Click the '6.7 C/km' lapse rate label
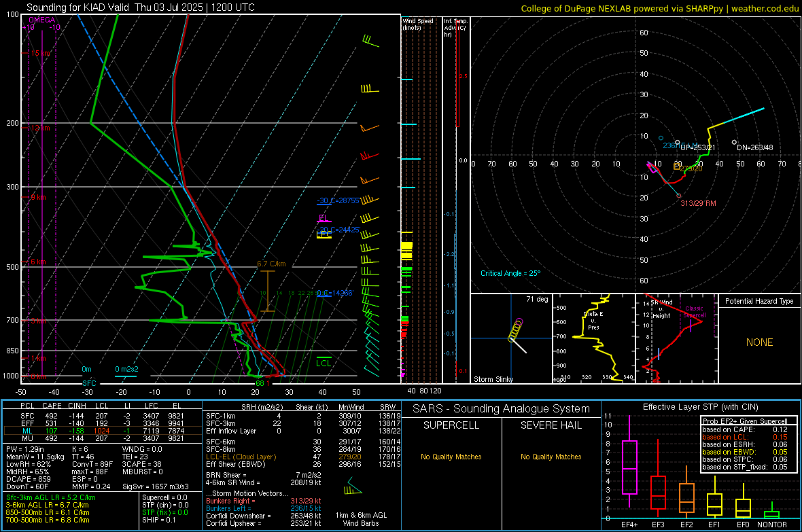The image size is (802, 532). pos(271,264)
